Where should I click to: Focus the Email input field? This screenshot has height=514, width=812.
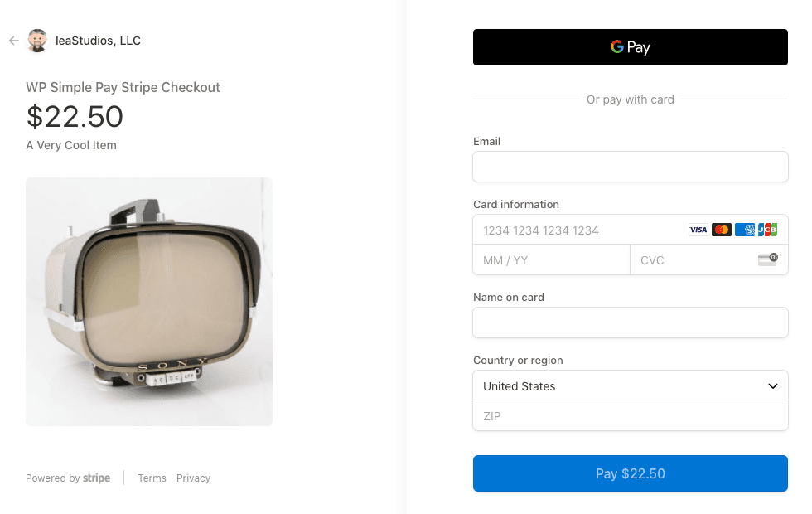click(x=630, y=167)
